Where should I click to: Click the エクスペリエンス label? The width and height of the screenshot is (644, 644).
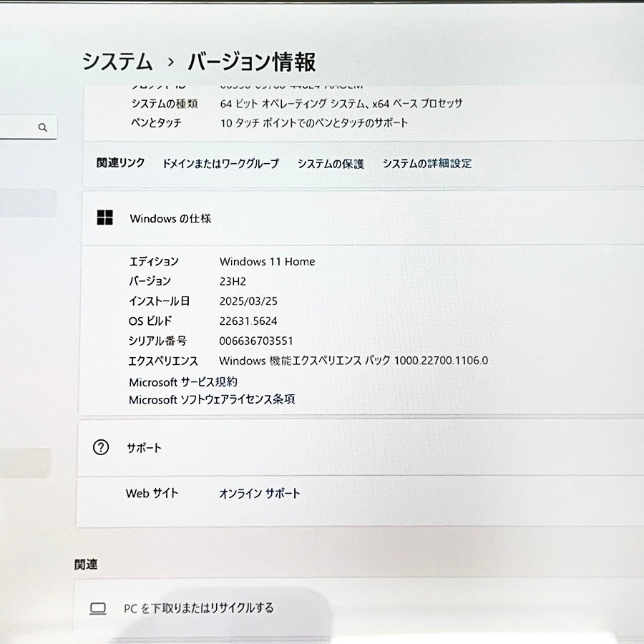coord(163,361)
